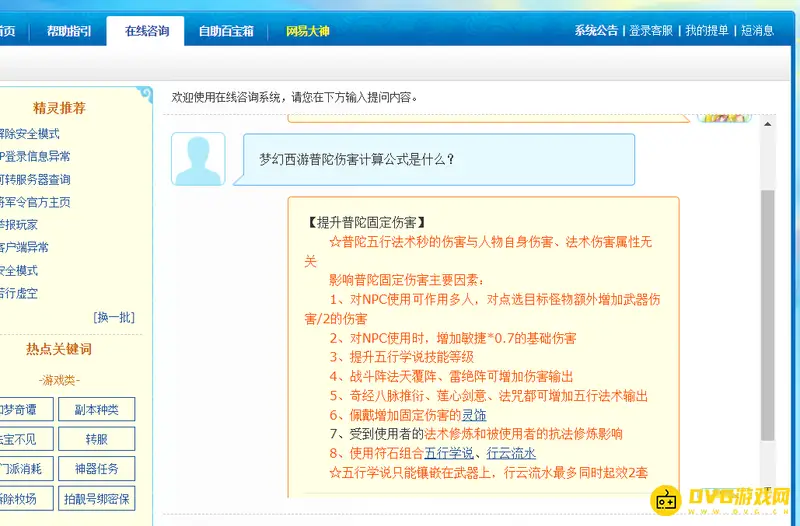Click the 行云流水 hyperlink in item 8
The image size is (800, 526).
(x=511, y=453)
